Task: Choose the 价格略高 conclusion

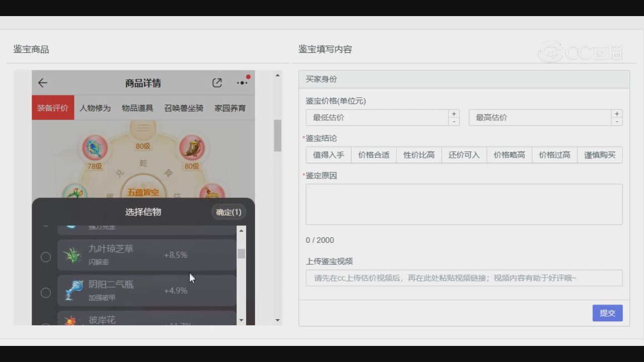Action: (x=510, y=155)
